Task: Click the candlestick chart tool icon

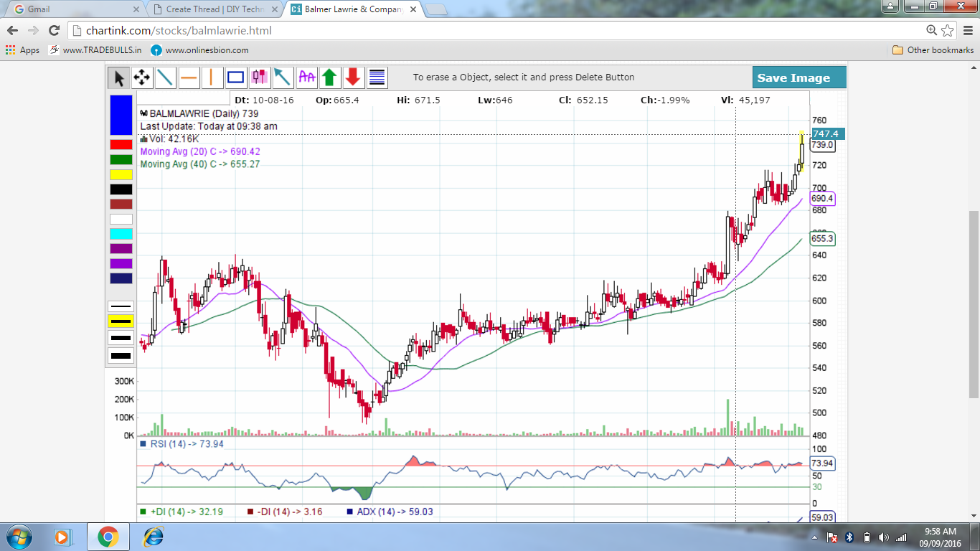Action: 259,77
